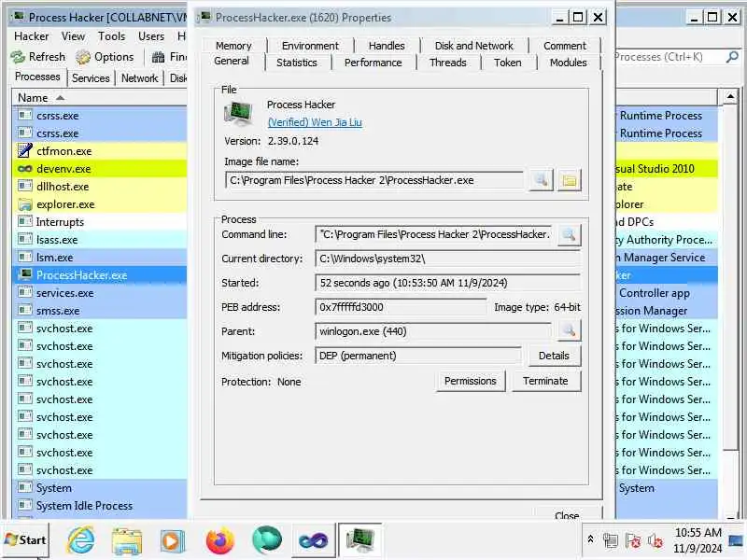Click the Mitigation policies DEP field
747x560 pixels.
417,356
